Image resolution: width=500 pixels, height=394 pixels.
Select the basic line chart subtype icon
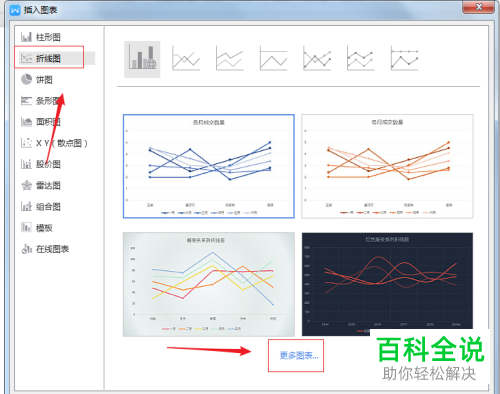click(x=186, y=59)
